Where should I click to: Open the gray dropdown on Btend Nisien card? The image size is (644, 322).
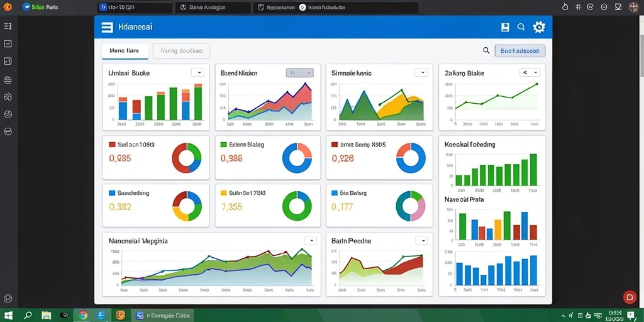coord(300,73)
